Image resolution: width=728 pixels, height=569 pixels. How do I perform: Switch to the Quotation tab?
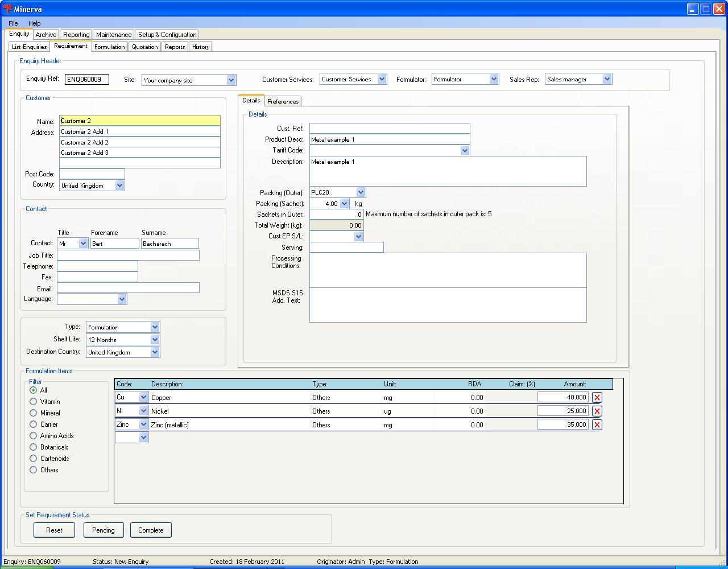145,47
